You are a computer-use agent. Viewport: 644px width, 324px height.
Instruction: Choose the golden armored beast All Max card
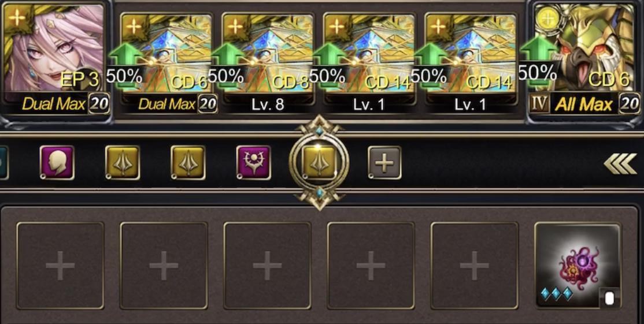584,58
